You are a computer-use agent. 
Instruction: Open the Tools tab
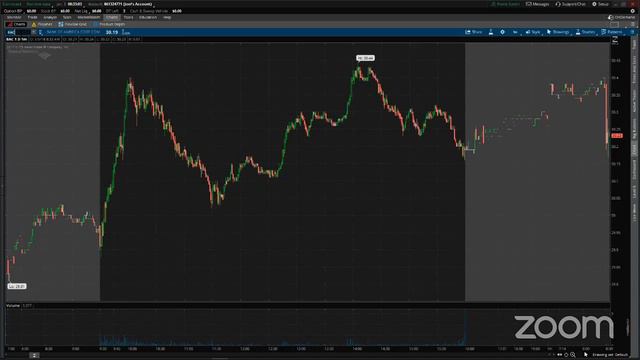click(x=128, y=18)
